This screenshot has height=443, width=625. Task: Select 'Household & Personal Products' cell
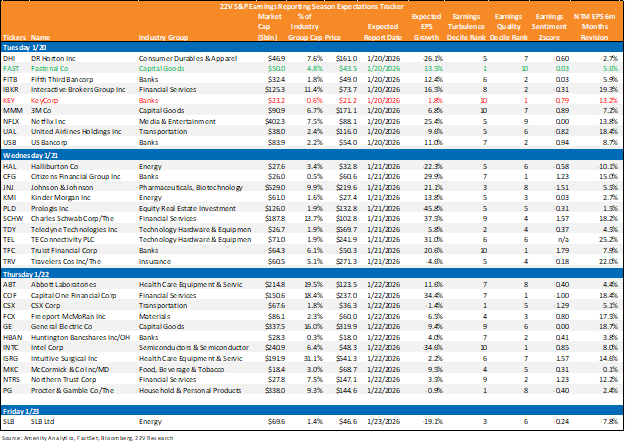190,390
